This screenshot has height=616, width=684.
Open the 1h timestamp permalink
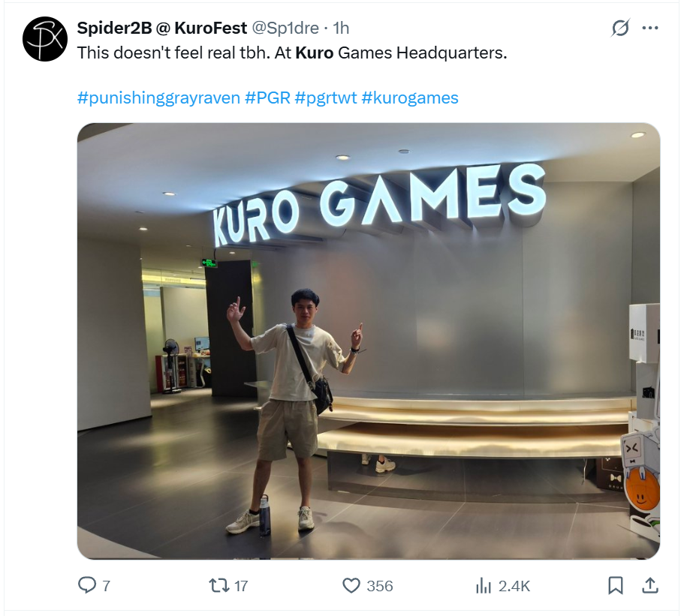(x=341, y=28)
